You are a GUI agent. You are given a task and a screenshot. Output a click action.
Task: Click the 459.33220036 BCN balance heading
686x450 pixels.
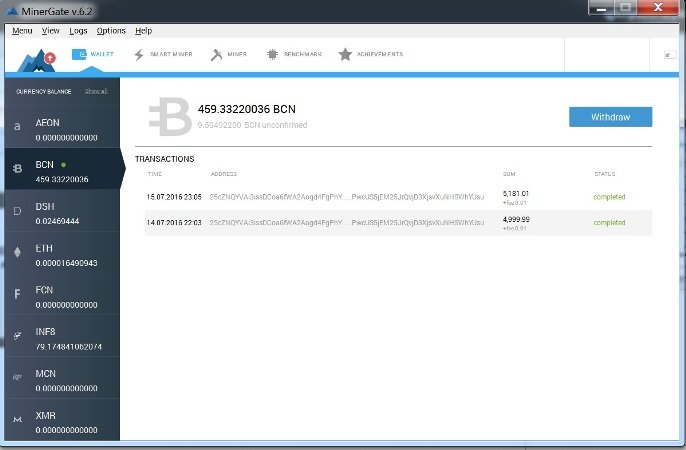(x=247, y=109)
